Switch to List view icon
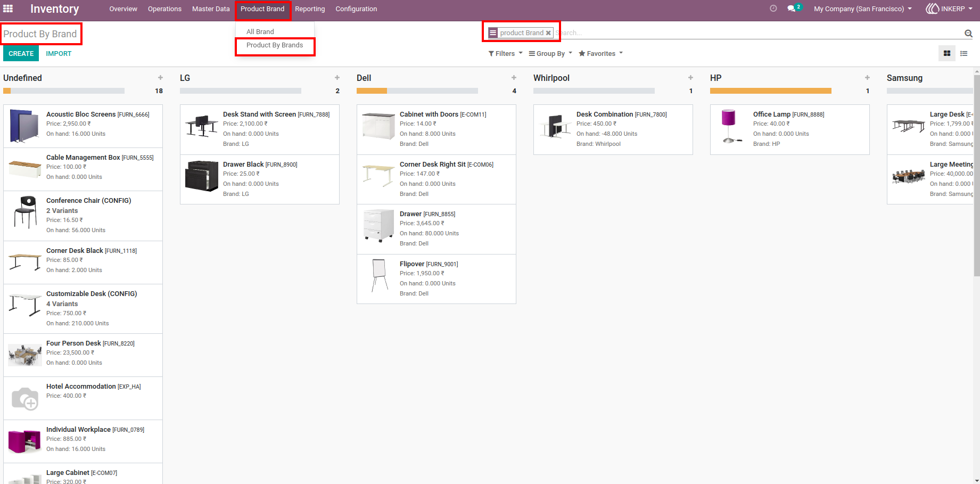Viewport: 980px width, 484px height. [964, 53]
